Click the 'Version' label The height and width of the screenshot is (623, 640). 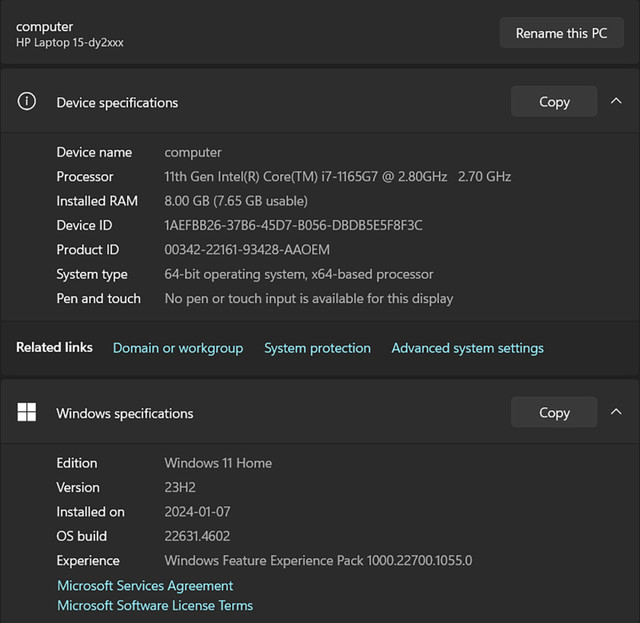tap(78, 487)
